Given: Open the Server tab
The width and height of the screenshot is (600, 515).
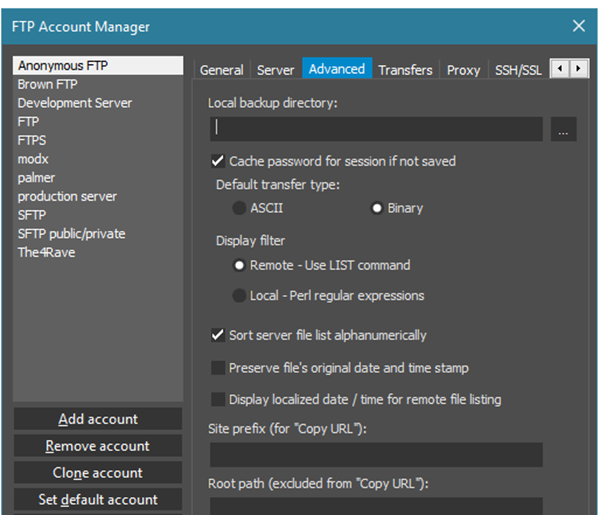Looking at the screenshot, I should tap(276, 70).
